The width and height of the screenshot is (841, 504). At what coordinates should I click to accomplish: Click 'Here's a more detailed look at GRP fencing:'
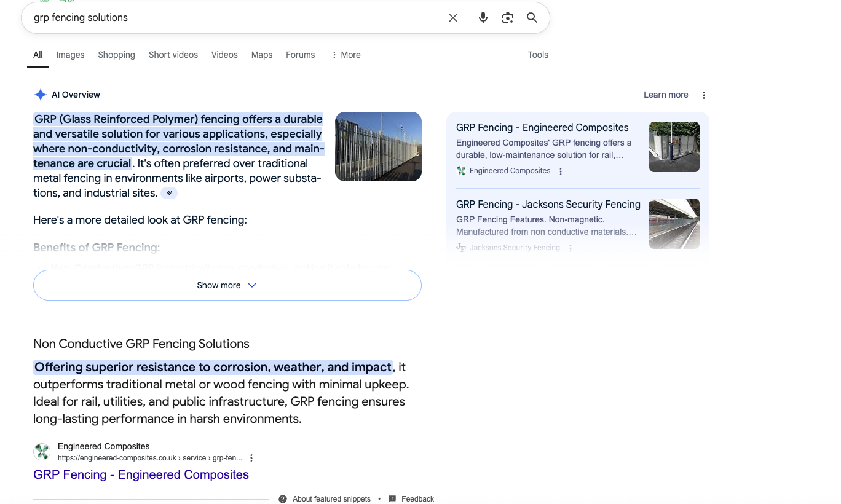tap(140, 220)
